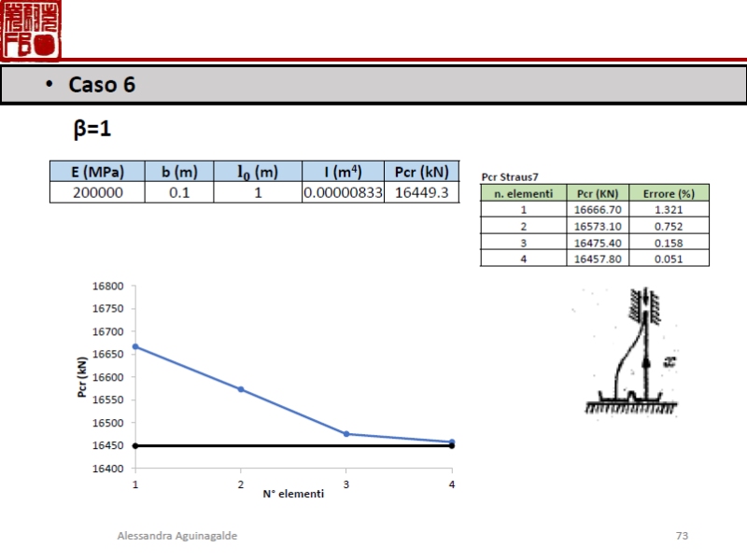Click the slide number 73
The image size is (747, 560).
(682, 536)
